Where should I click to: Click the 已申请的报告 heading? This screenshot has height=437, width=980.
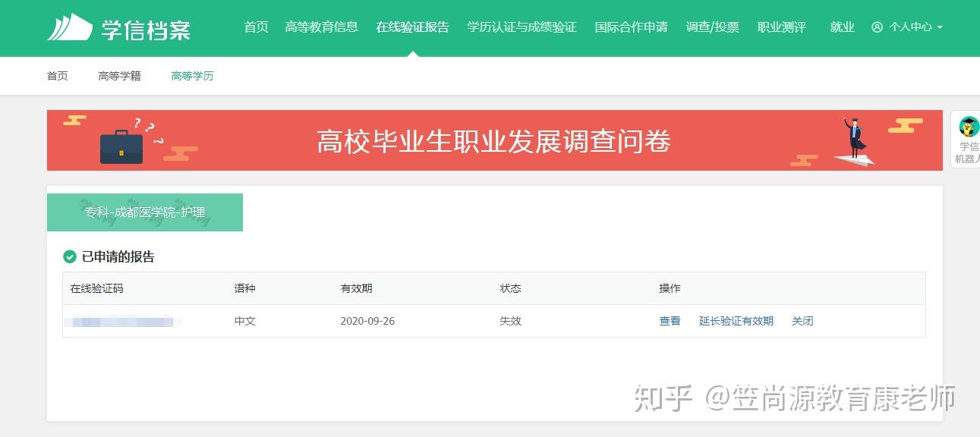(x=118, y=257)
